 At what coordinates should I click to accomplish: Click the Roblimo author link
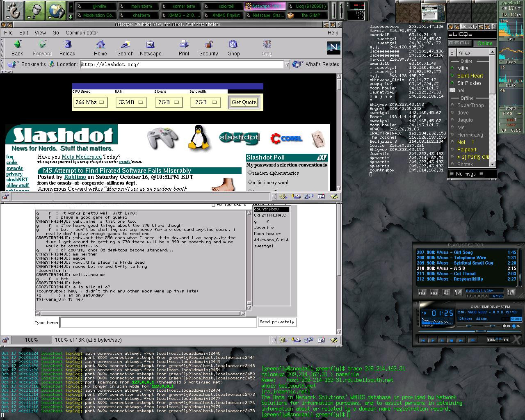coord(75,177)
